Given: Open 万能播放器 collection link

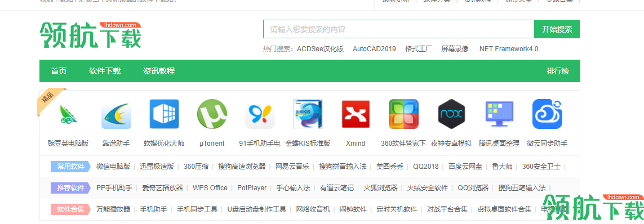Looking at the screenshot, I should pyautogui.click(x=113, y=209).
